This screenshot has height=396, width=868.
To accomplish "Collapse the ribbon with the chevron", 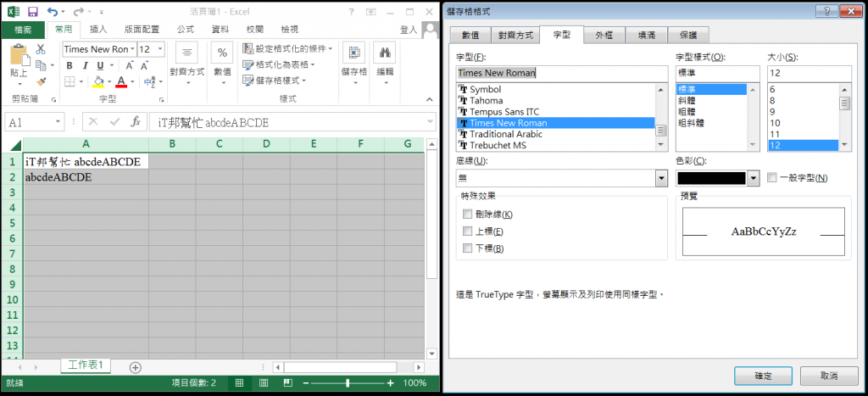I will pos(429,100).
